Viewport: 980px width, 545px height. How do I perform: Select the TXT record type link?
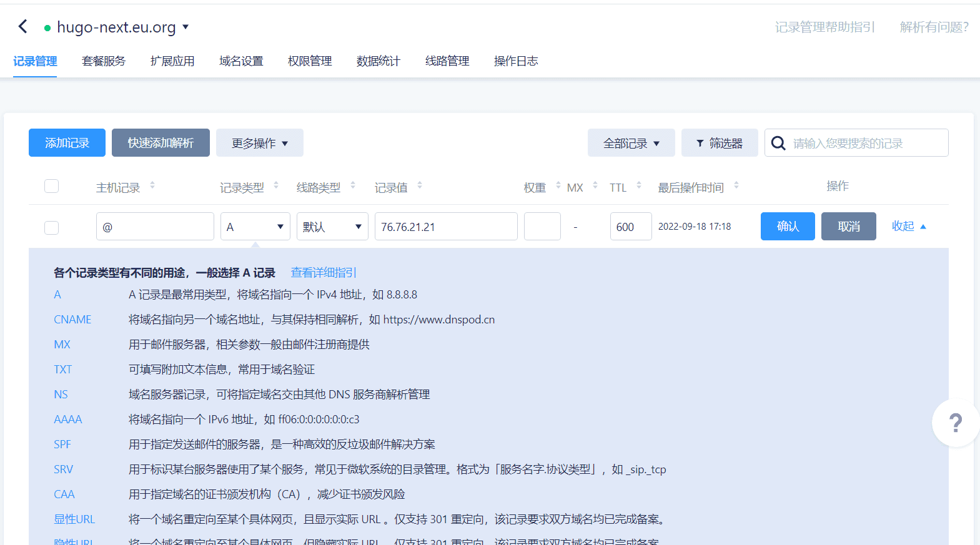click(62, 370)
